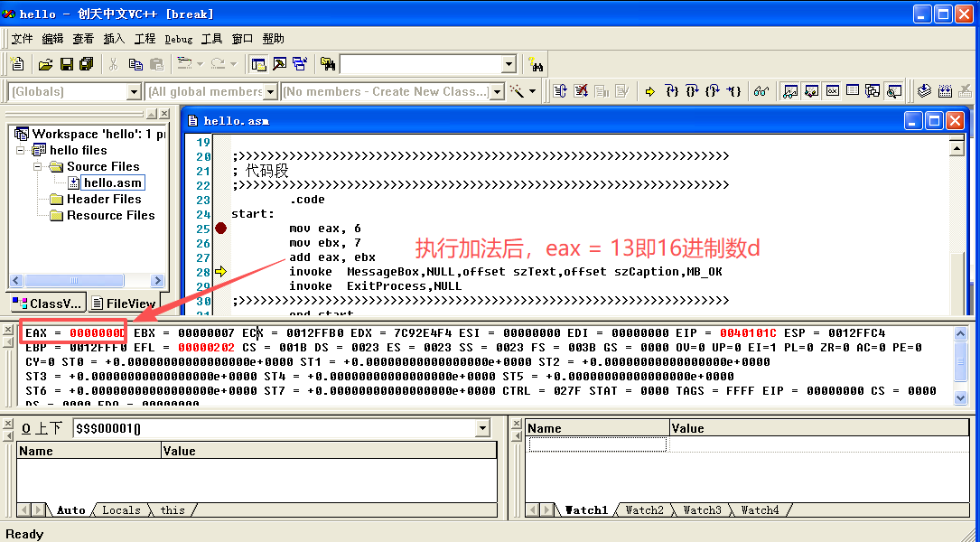Click the WizardBar magic wand icon
This screenshot has height=542, width=980.
(x=517, y=91)
